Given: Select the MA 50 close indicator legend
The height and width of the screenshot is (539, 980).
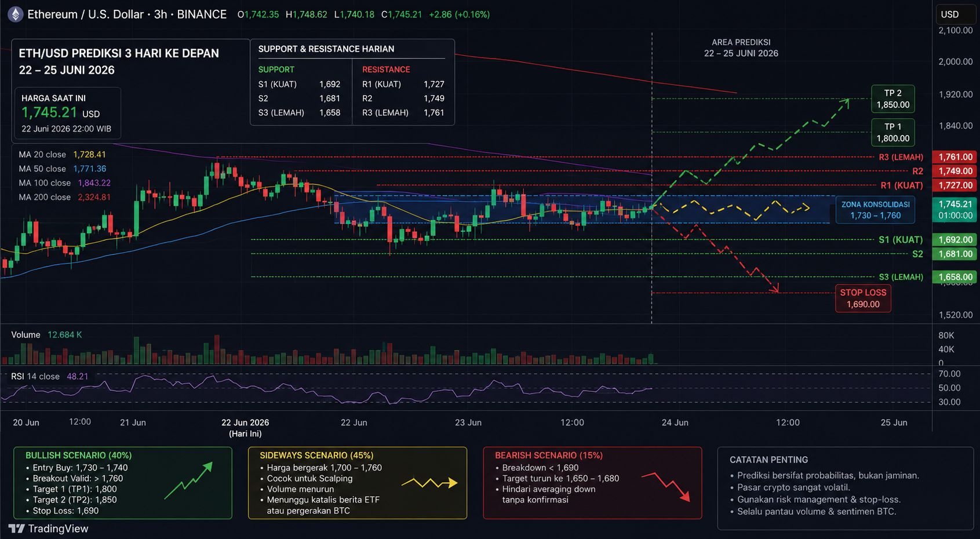Looking at the screenshot, I should pyautogui.click(x=62, y=169).
